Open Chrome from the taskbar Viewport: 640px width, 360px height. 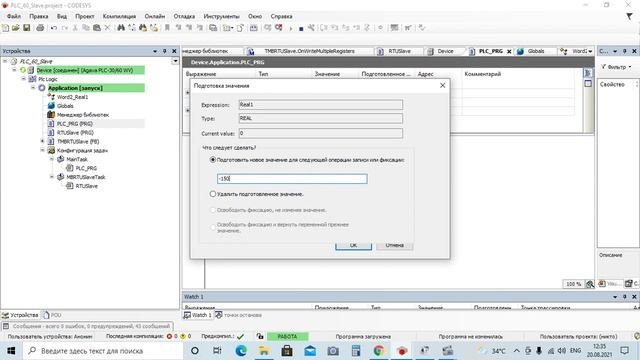click(x=379, y=351)
